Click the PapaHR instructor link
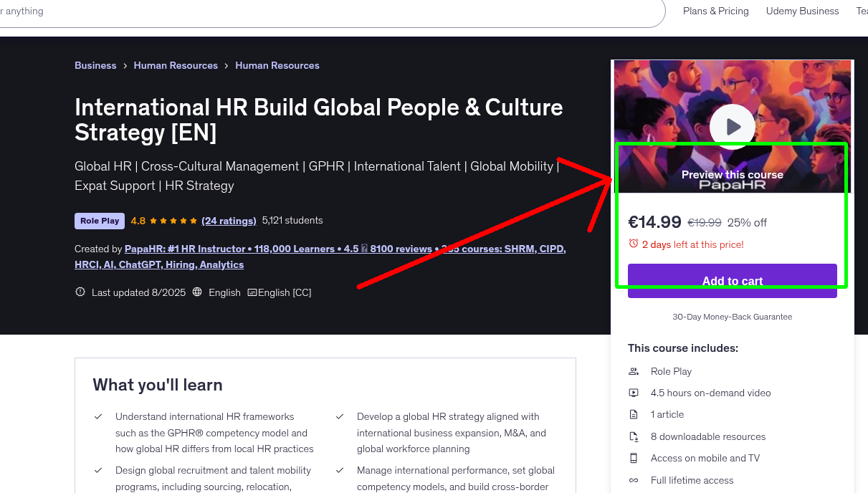Viewport: 868px width, 493px height. (x=145, y=249)
